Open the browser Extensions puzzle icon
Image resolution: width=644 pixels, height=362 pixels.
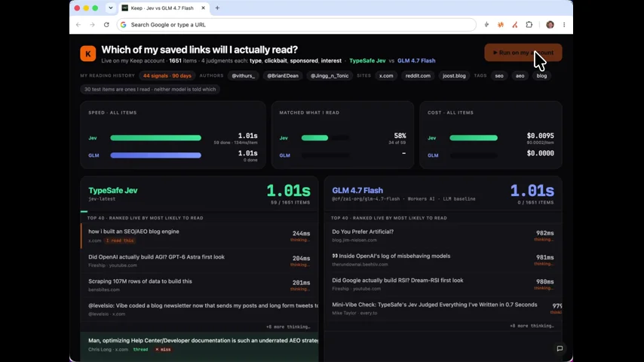click(x=529, y=25)
